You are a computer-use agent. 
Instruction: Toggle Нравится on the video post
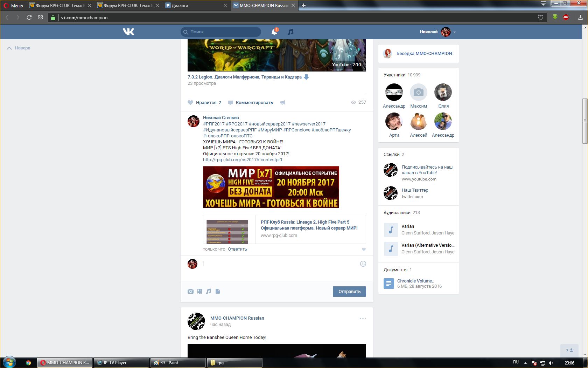tap(204, 103)
